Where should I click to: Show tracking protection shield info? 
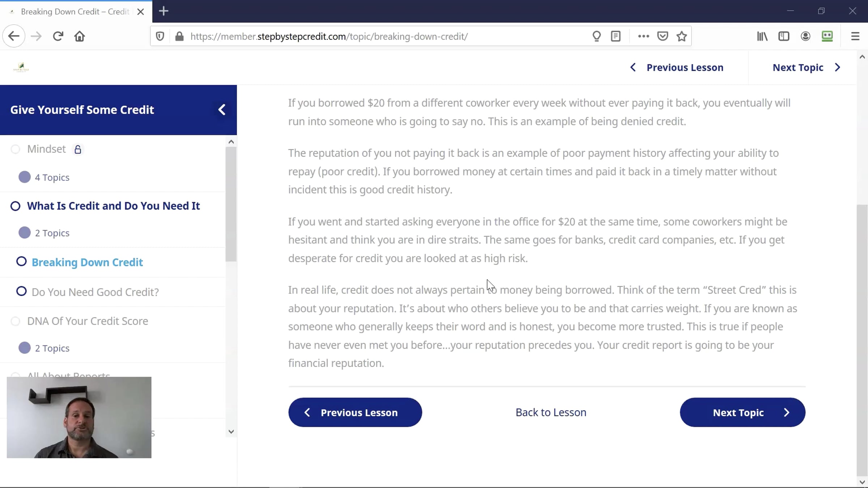pyautogui.click(x=160, y=36)
